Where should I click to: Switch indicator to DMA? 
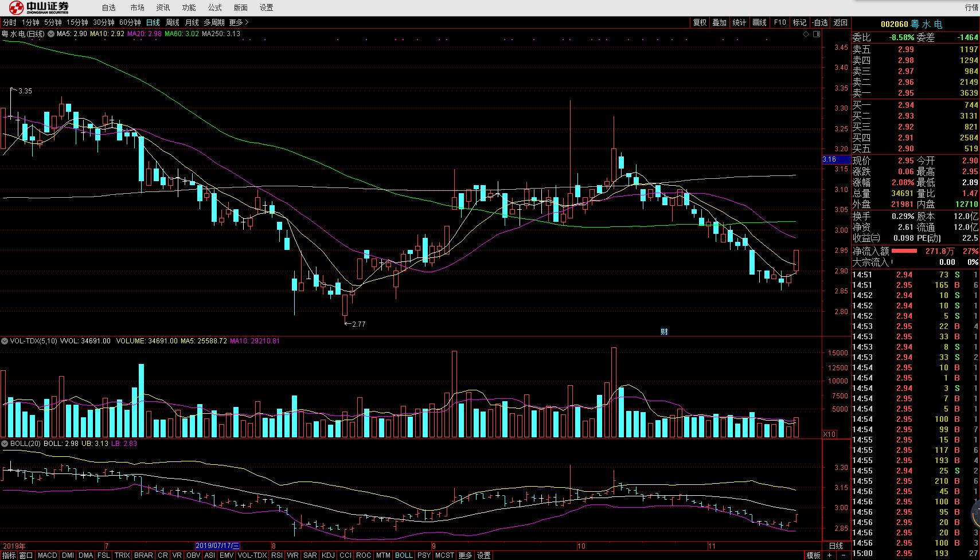click(86, 555)
